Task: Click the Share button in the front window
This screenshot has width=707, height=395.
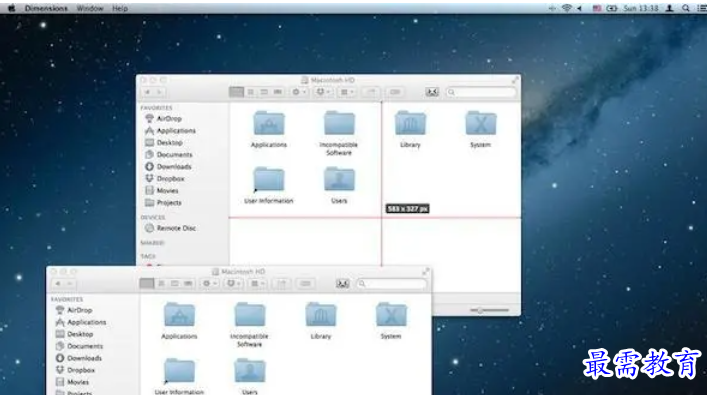Action: tap(282, 284)
